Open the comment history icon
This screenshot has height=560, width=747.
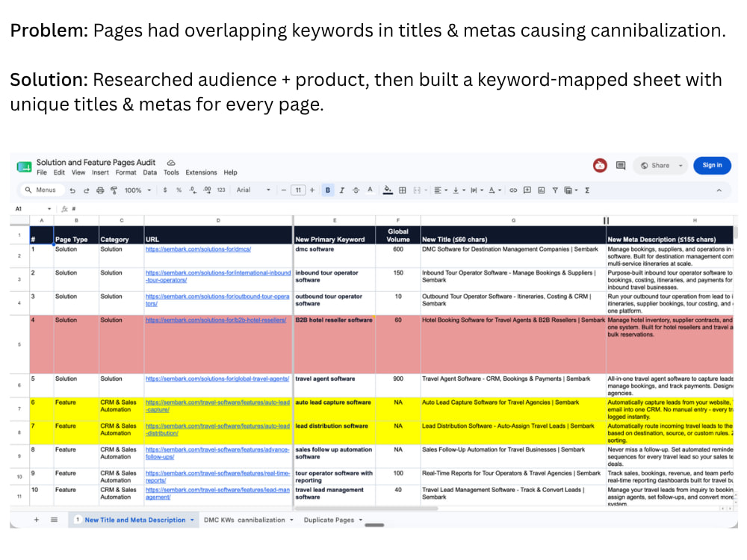click(x=620, y=165)
